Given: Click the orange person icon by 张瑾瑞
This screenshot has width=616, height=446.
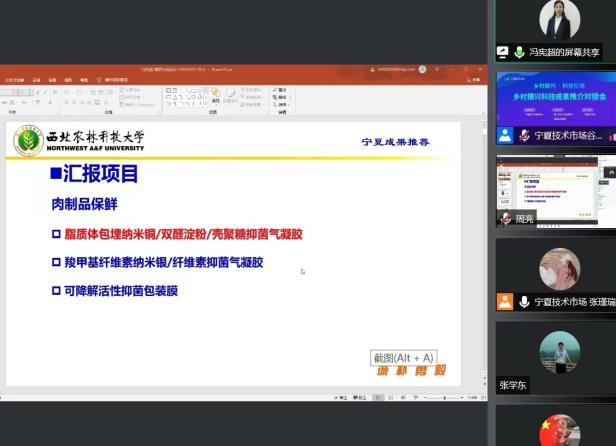Looking at the screenshot, I should pyautogui.click(x=505, y=302).
